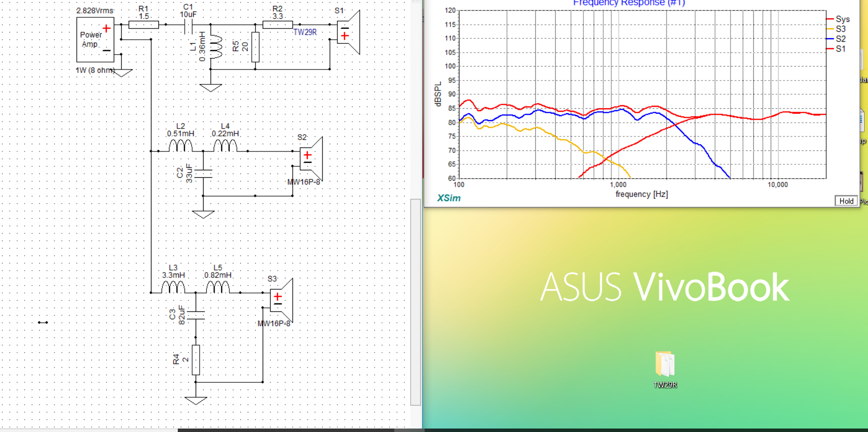The height and width of the screenshot is (432, 868).
Task: Click the S3 legend entry
Action: coord(836,29)
